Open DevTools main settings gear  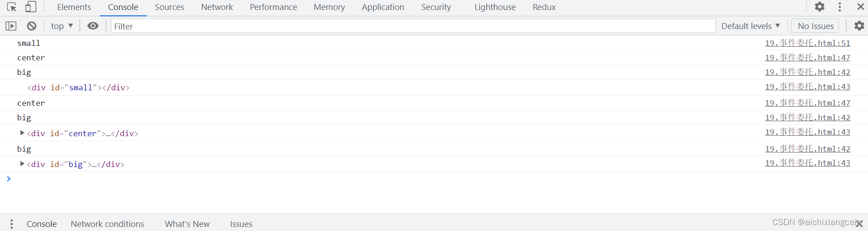pos(819,7)
